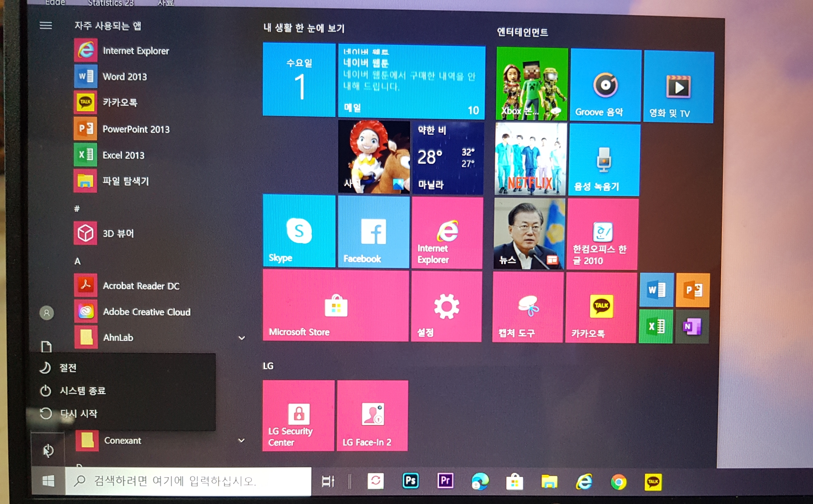Click the A letter header in app list
This screenshot has width=813, height=504.
tap(78, 261)
